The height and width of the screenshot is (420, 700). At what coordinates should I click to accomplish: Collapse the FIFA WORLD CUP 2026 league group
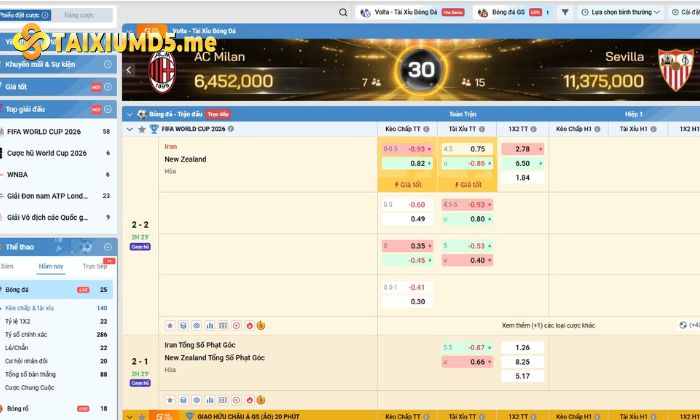130,129
